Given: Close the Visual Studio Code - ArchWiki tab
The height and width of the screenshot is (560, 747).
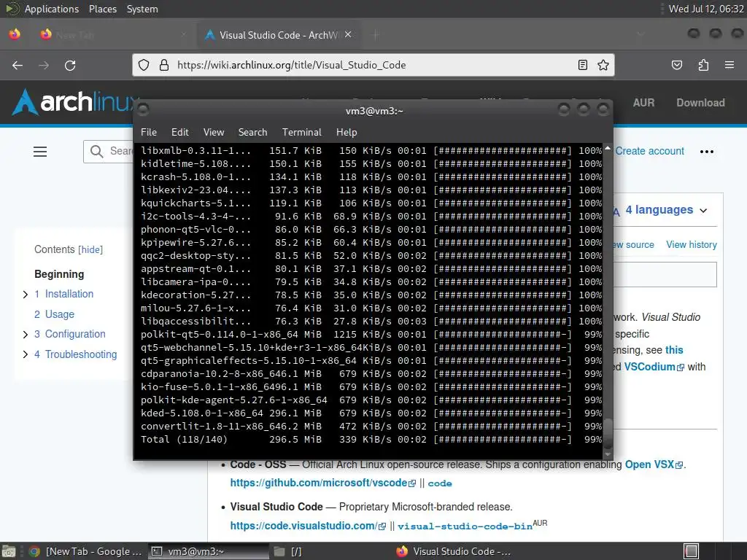Looking at the screenshot, I should [x=348, y=34].
